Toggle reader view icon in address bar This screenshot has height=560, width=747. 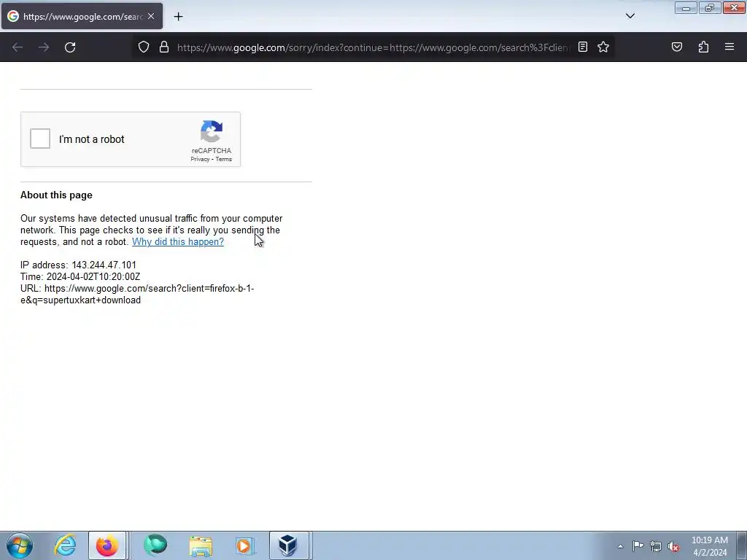583,47
